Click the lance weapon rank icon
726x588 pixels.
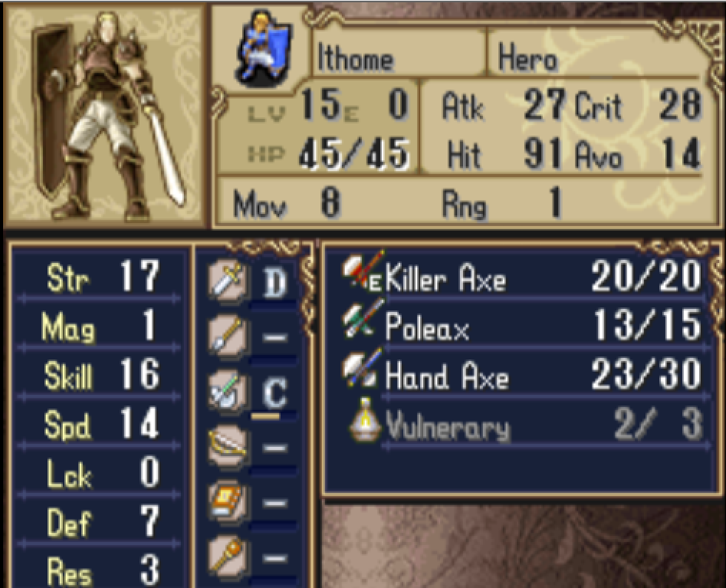coord(228,335)
